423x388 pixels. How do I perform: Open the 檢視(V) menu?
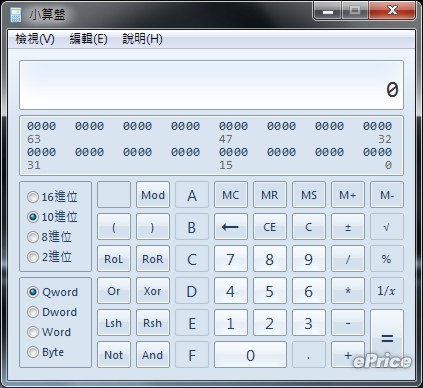coord(35,39)
